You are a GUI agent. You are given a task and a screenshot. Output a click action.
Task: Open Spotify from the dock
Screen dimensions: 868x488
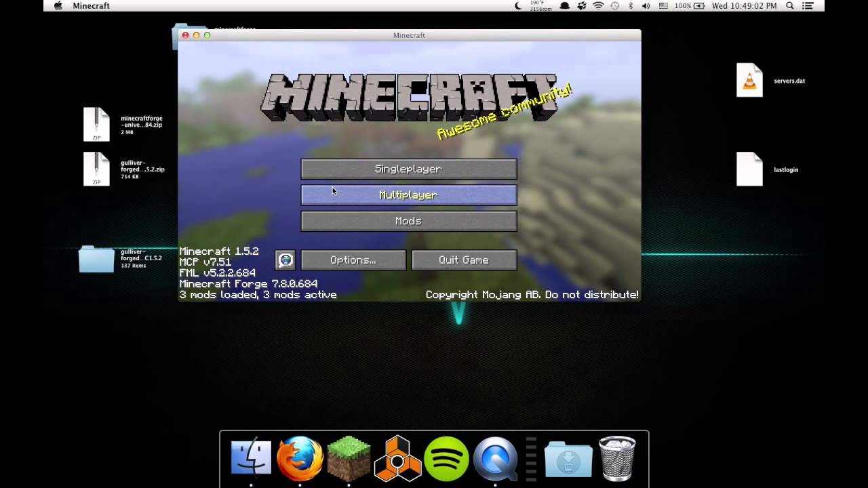click(x=446, y=459)
